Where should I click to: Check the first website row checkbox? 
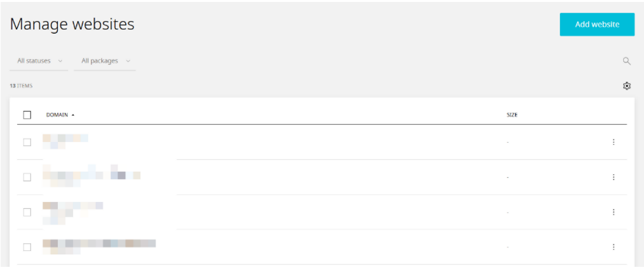click(27, 142)
